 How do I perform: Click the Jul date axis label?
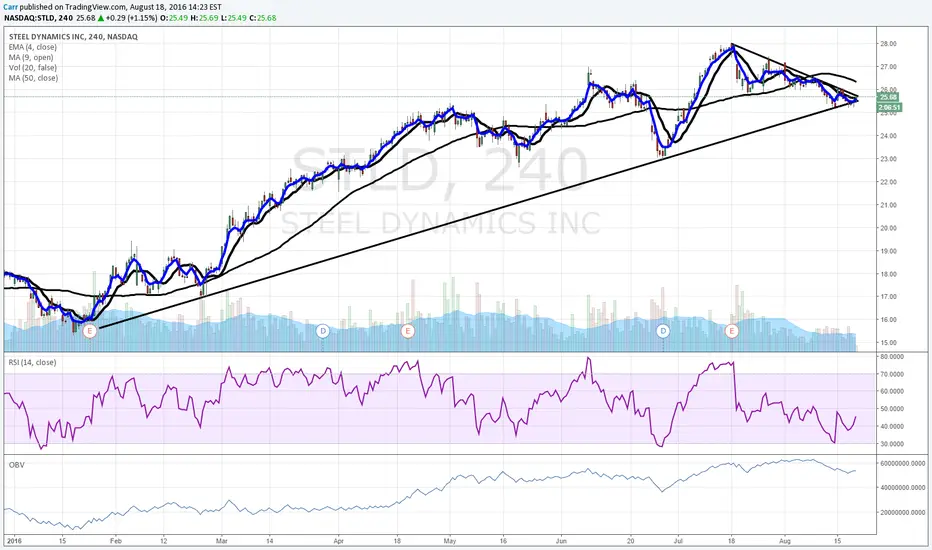[678, 541]
